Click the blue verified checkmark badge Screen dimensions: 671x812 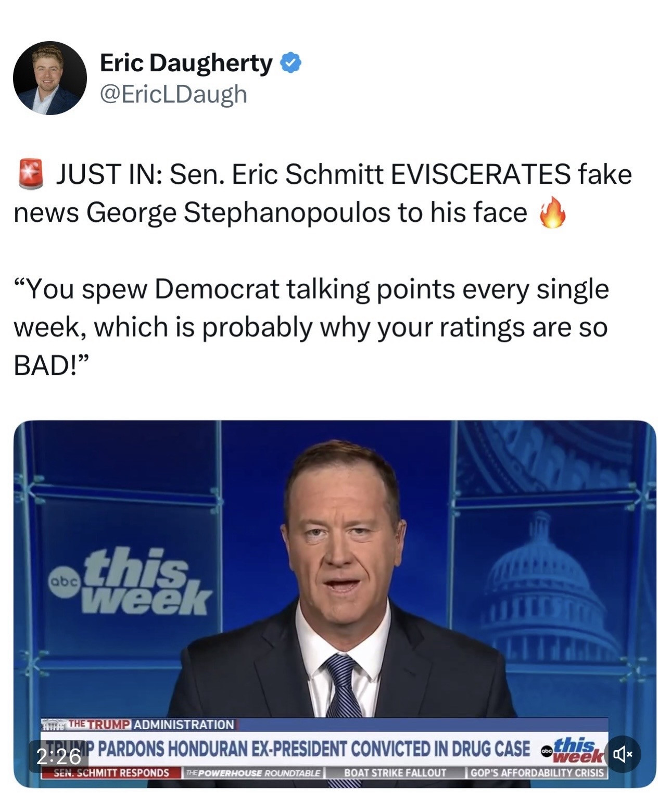pos(290,63)
